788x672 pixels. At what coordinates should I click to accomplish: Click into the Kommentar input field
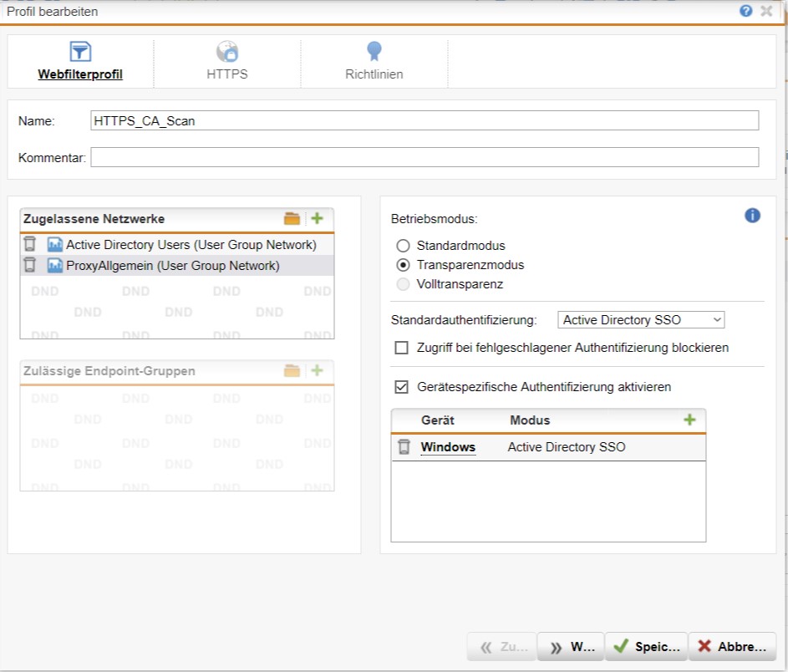425,157
